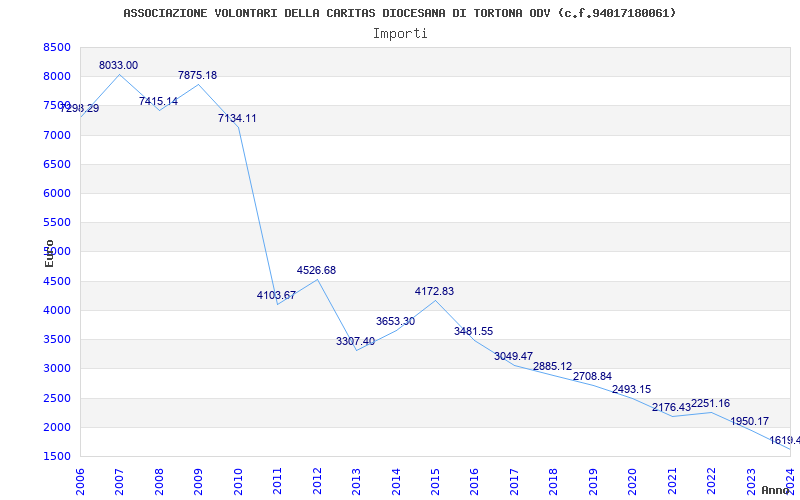Select data label 3307.40
Viewport: 800px width, 500px height.
click(x=355, y=341)
